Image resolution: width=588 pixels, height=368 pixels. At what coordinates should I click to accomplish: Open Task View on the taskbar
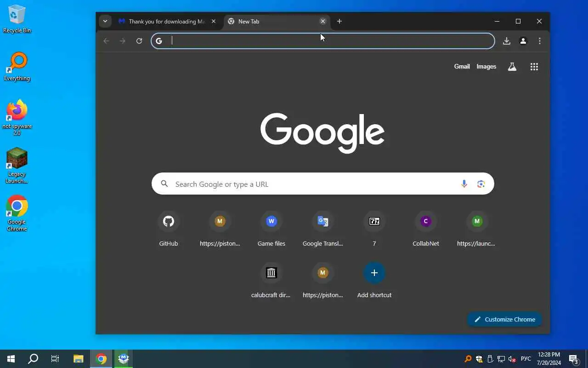coord(55,359)
